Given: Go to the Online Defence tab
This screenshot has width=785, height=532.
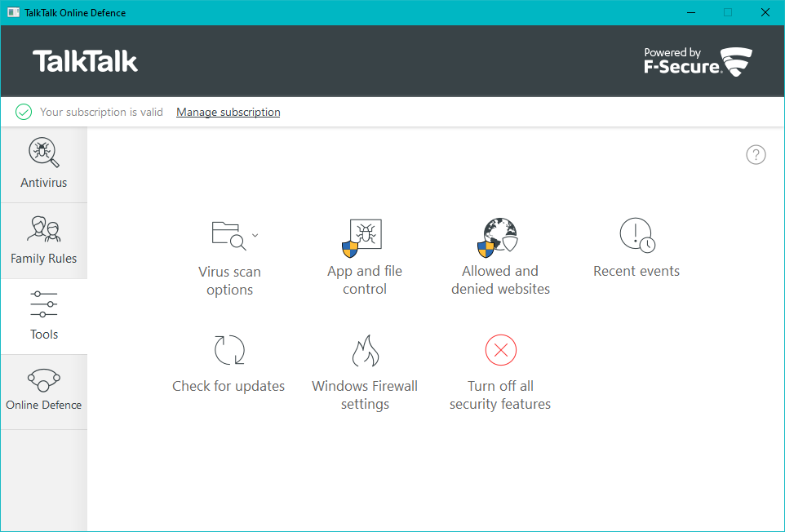Looking at the screenshot, I should click(x=44, y=392).
